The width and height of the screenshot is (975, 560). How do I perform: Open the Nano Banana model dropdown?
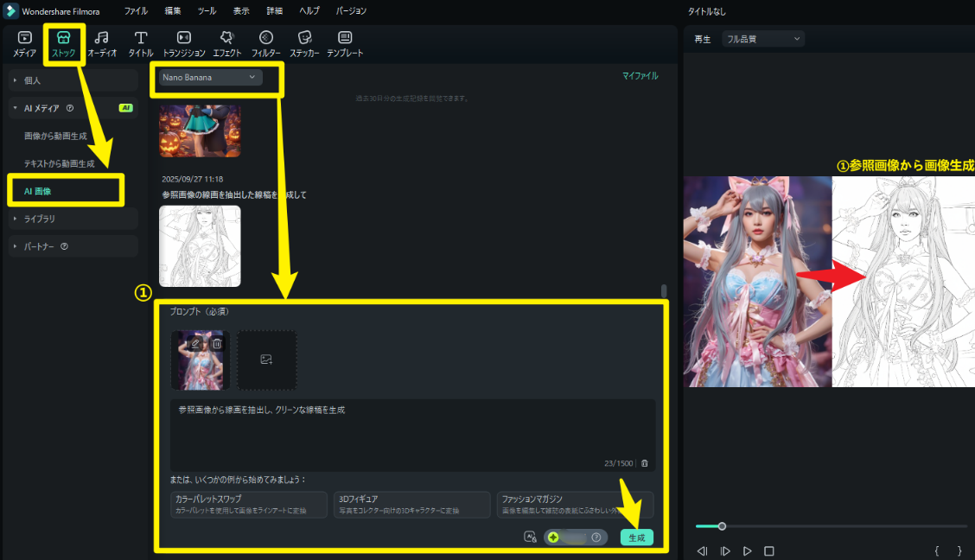click(x=210, y=78)
